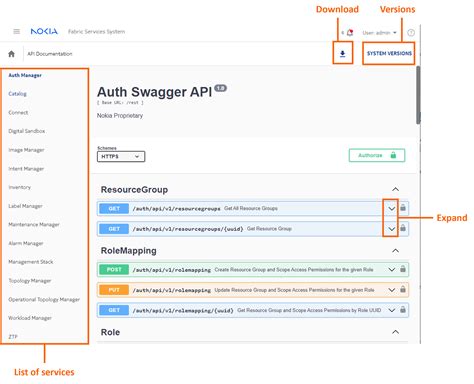The height and width of the screenshot is (384, 474).
Task: Open ZTP service docs
Action: click(x=13, y=337)
